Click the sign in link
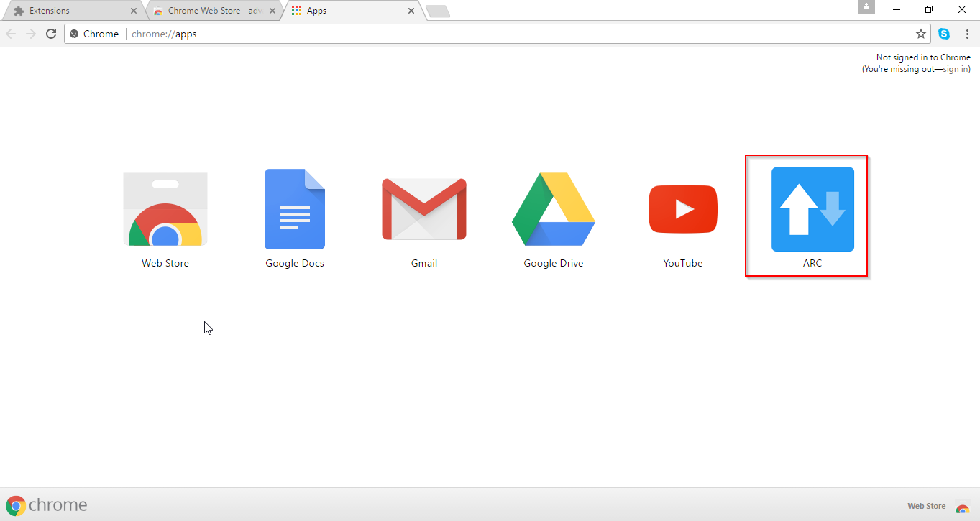Viewport: 980px width, 521px height. pos(956,69)
